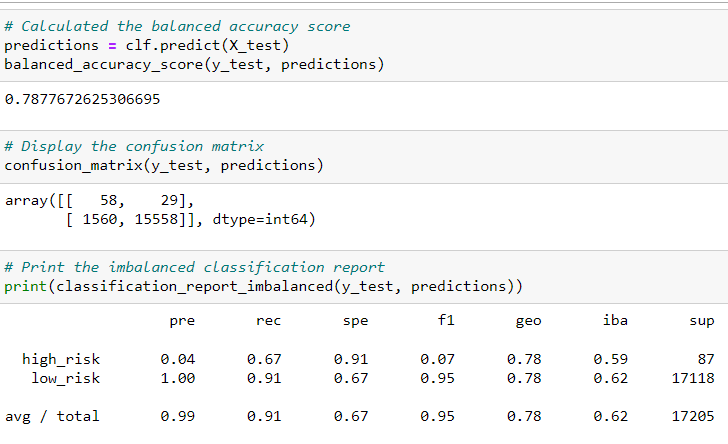The width and height of the screenshot is (728, 444).
Task: Click the geo column header
Action: [528, 321]
